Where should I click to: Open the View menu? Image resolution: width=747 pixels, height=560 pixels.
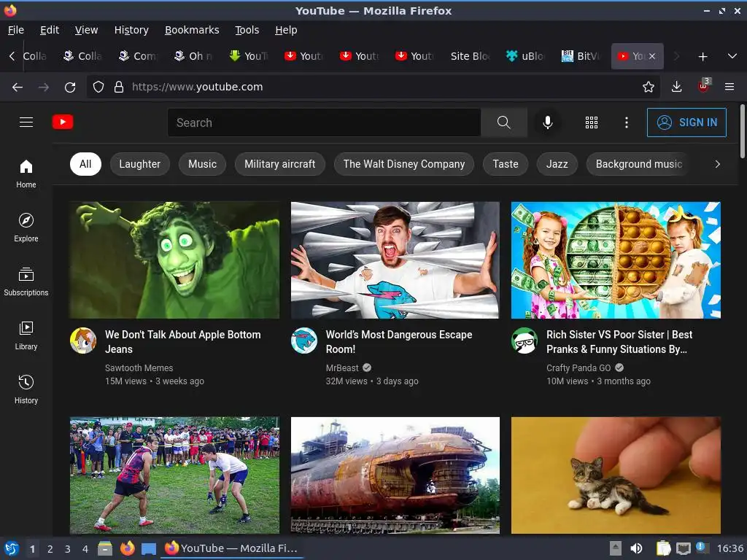(86, 30)
